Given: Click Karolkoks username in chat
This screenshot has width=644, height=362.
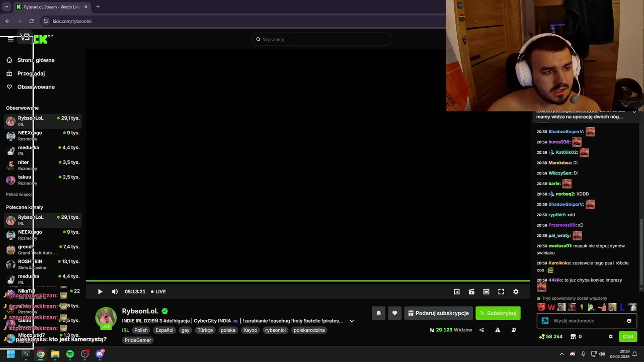Looking at the screenshot, I should (x=559, y=263).
